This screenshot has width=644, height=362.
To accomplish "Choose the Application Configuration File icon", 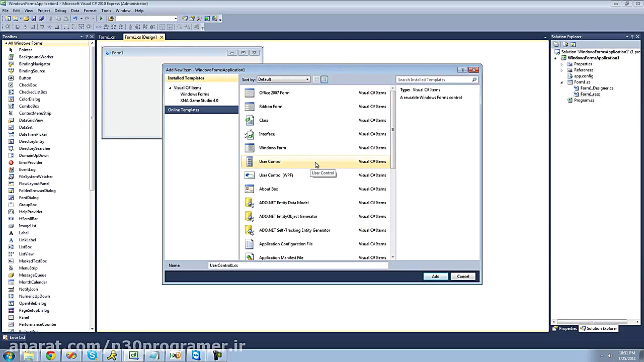I will click(250, 244).
